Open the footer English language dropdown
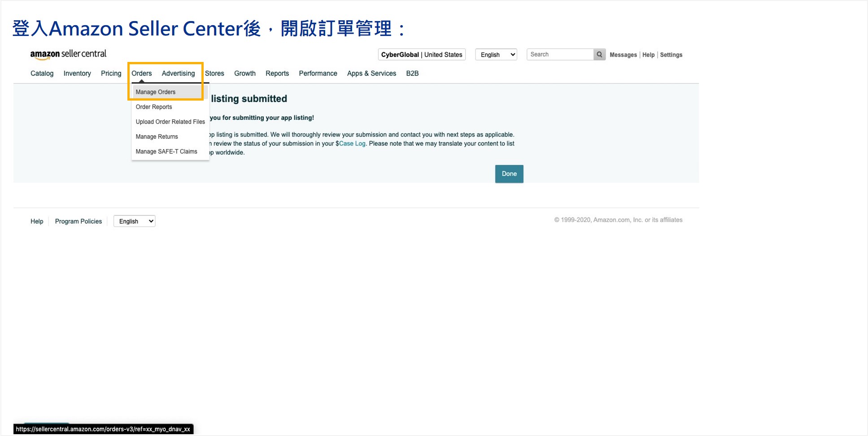 pos(134,221)
